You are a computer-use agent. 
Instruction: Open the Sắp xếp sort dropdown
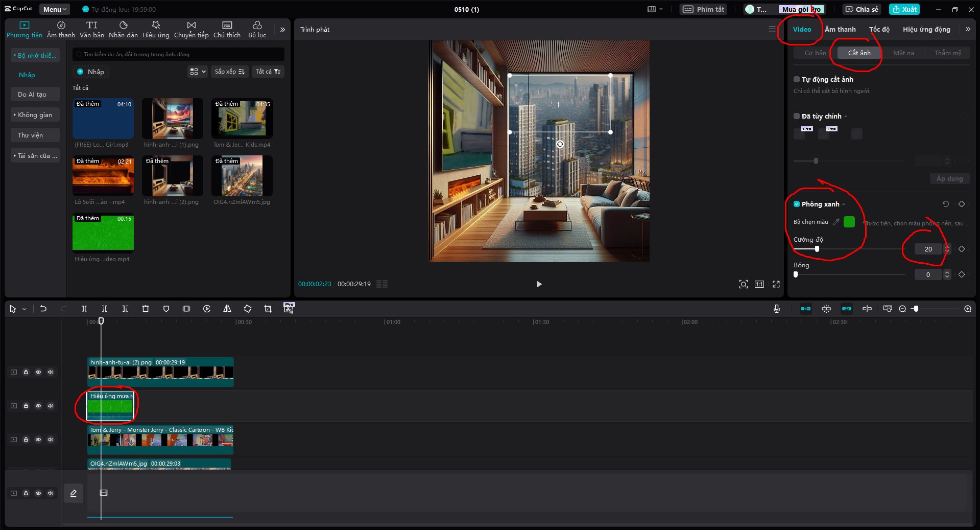(x=230, y=72)
